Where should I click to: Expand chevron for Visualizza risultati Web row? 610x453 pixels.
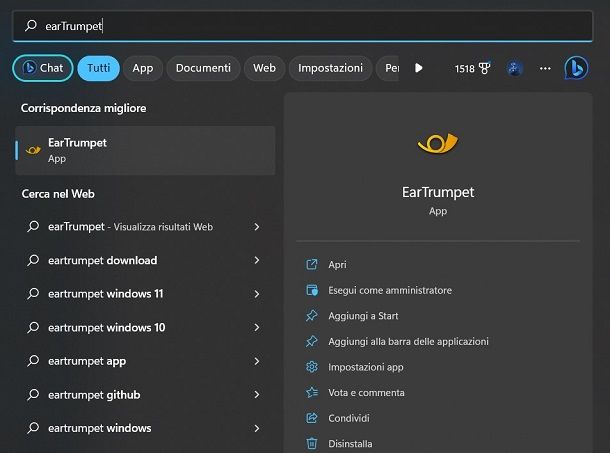pyautogui.click(x=257, y=227)
